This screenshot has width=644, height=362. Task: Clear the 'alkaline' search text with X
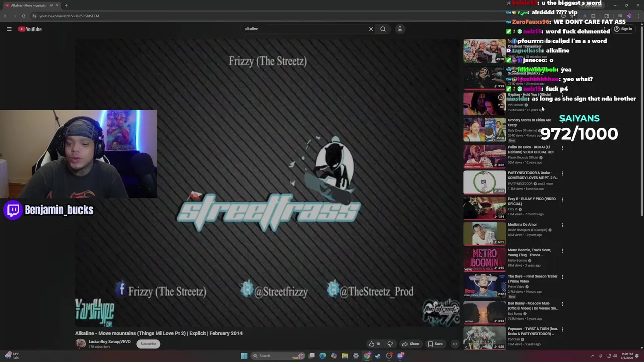coord(371,29)
